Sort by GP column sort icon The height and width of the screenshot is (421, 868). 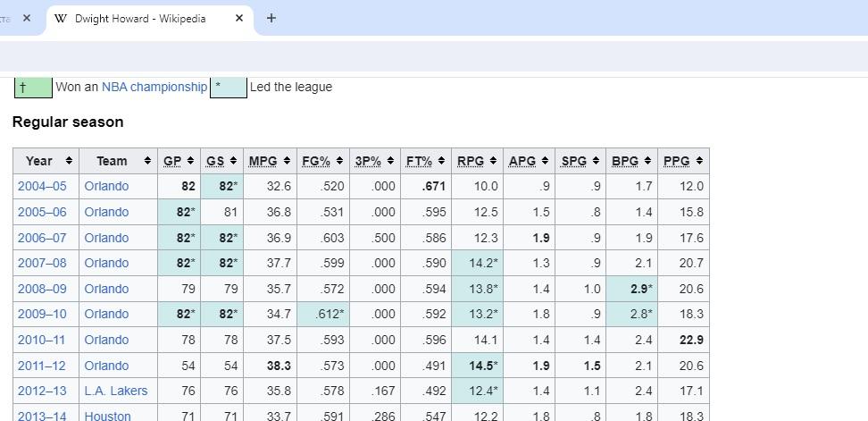coord(190,161)
